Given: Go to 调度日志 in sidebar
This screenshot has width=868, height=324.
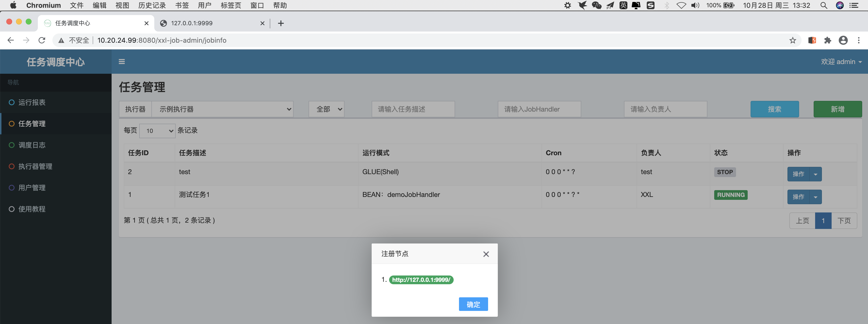Looking at the screenshot, I should 32,145.
